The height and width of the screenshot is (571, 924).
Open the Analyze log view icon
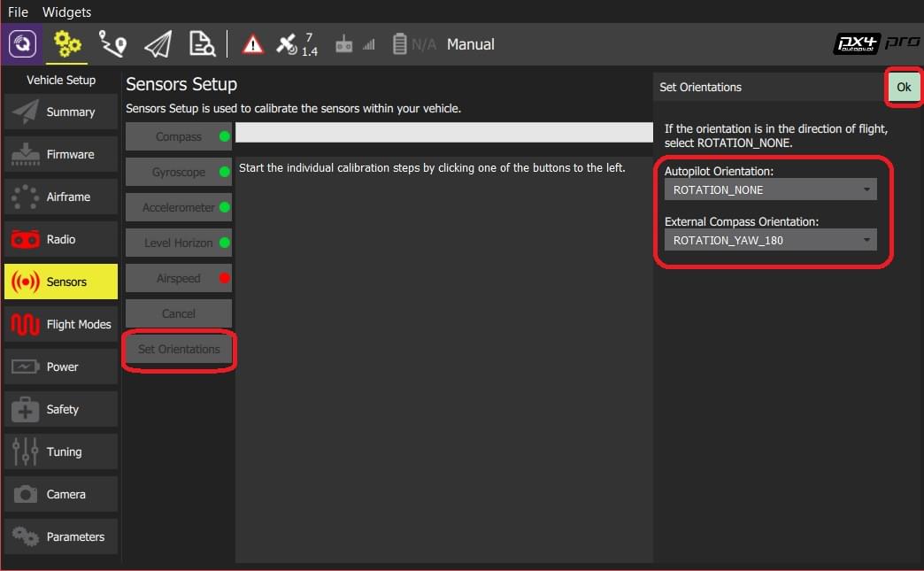[x=202, y=44]
